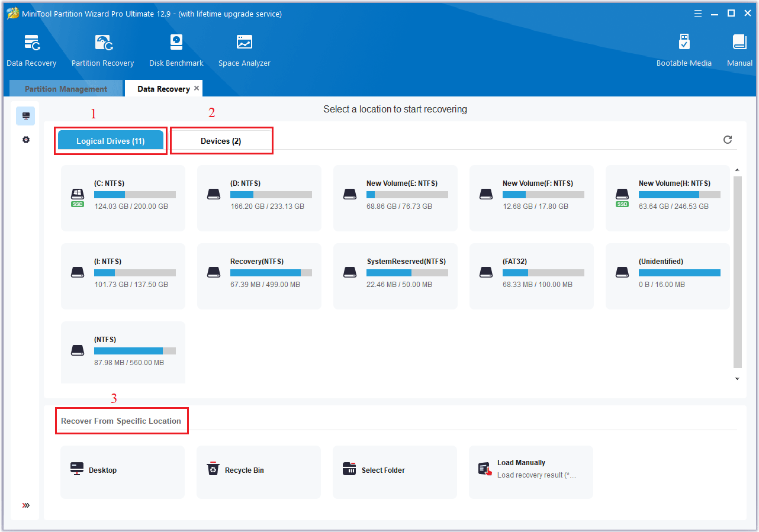Click the New Volume E: drive icon

[x=350, y=194]
